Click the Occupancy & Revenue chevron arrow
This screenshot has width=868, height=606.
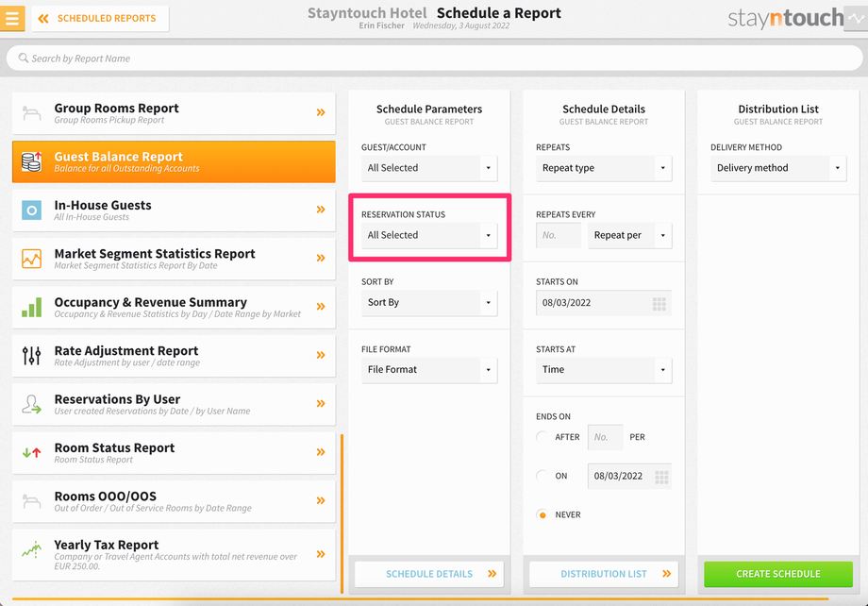click(x=321, y=307)
